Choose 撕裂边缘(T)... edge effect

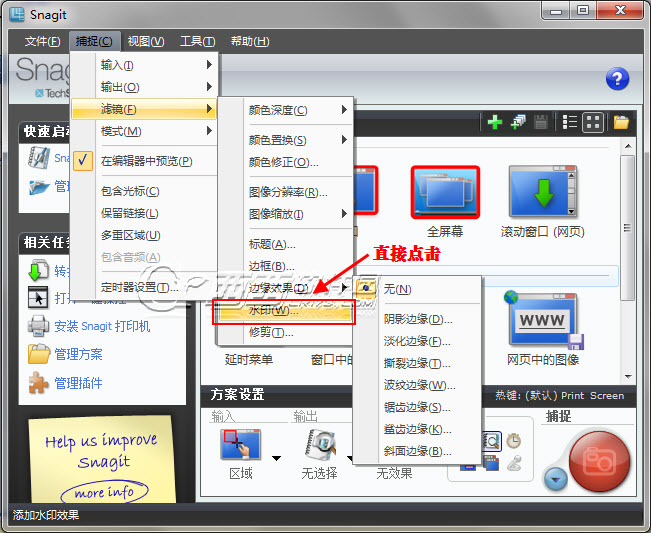(417, 363)
